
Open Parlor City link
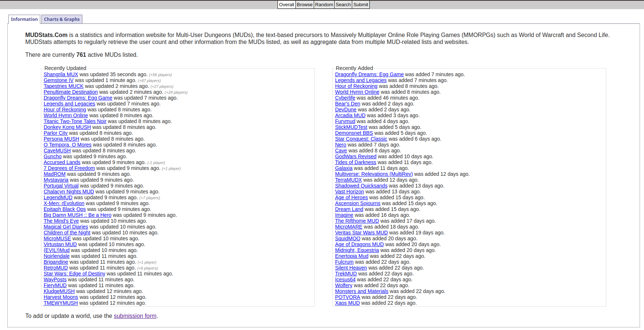[x=56, y=133]
